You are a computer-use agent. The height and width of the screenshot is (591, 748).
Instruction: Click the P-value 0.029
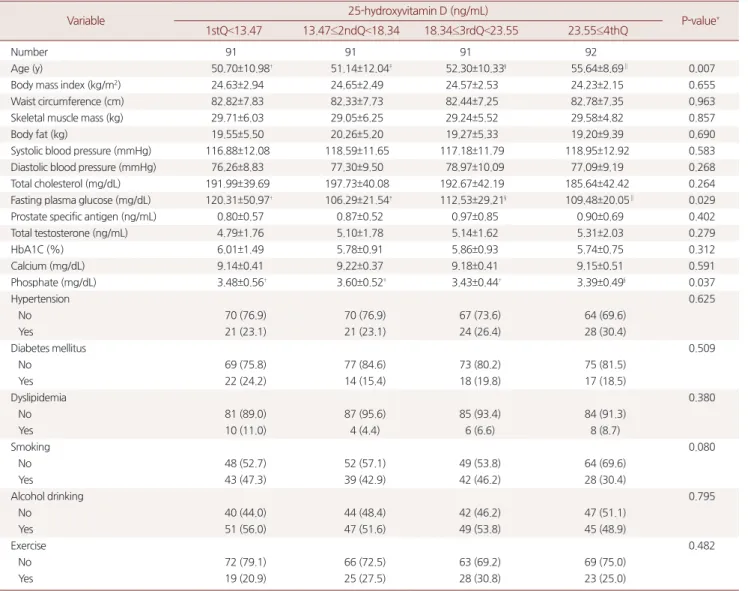coord(702,200)
